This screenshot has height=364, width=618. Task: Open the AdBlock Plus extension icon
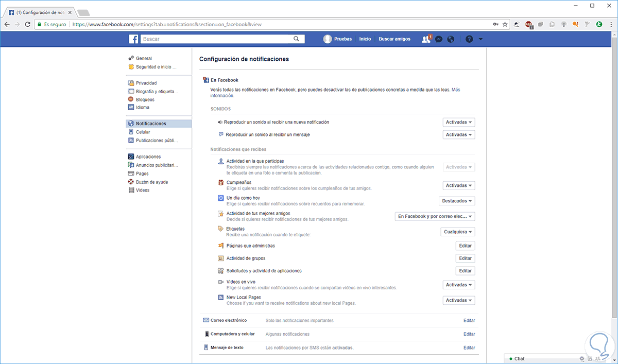point(529,24)
